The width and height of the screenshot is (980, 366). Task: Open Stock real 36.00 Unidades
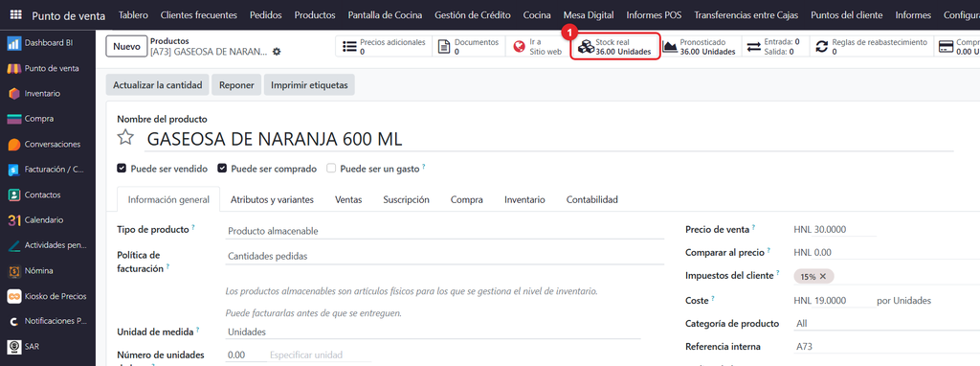coord(615,47)
